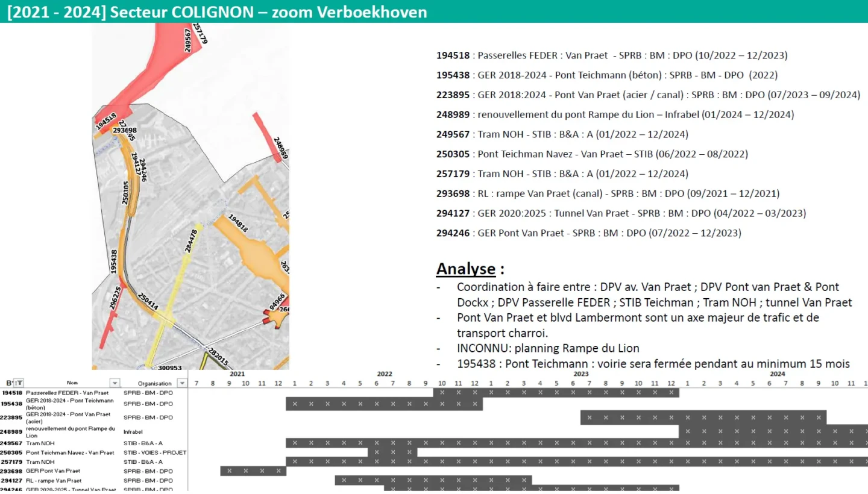
Task: Click the June 2022 cell in Gantt row 250305
Action: 377,452
